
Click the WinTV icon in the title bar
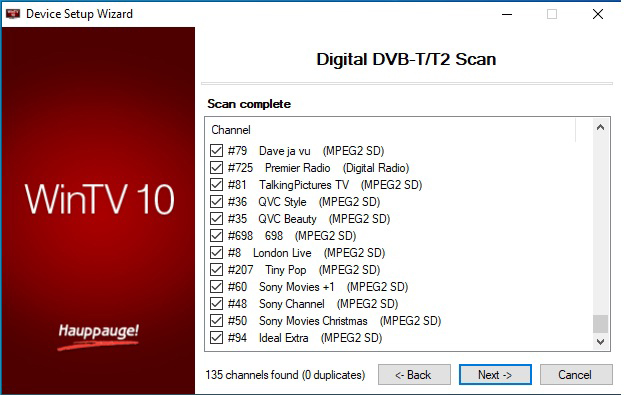click(x=13, y=14)
